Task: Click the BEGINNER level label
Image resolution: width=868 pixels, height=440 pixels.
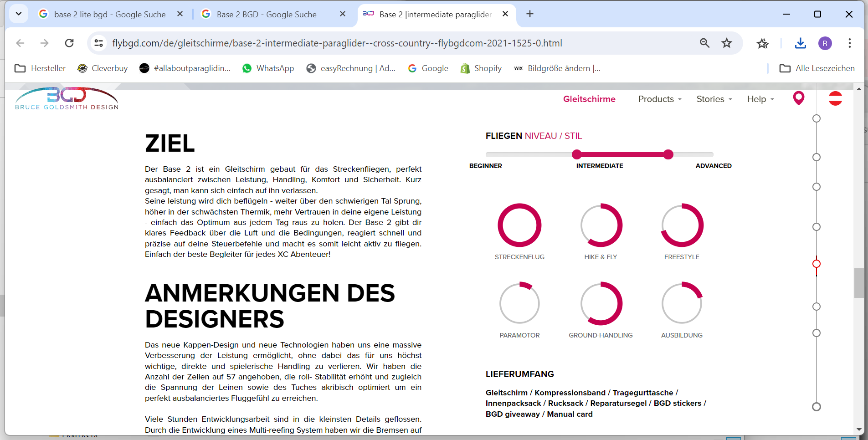Action: 486,166
